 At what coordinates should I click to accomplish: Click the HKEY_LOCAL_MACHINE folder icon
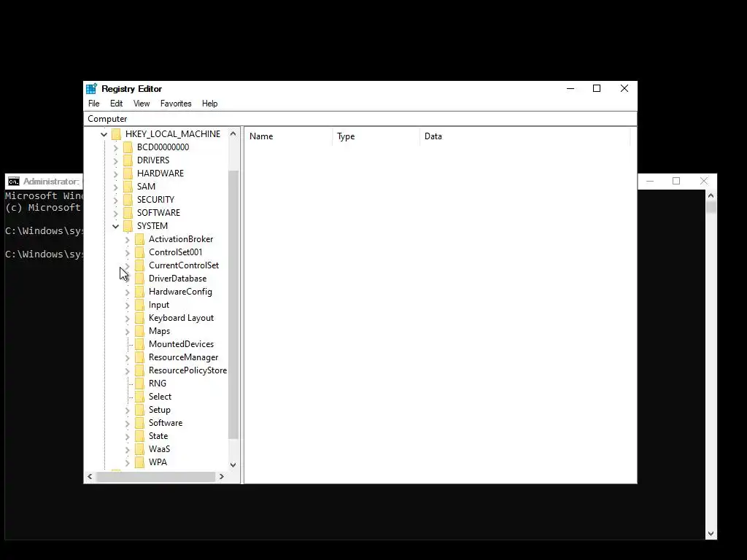tap(116, 134)
